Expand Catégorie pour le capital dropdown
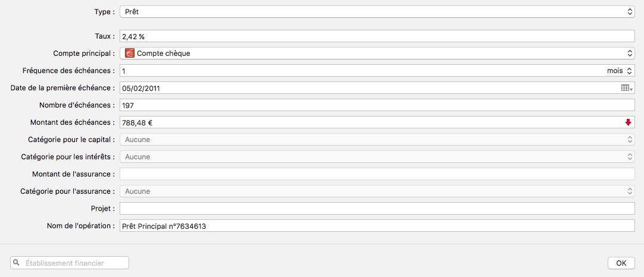The image size is (644, 277). coord(377,140)
